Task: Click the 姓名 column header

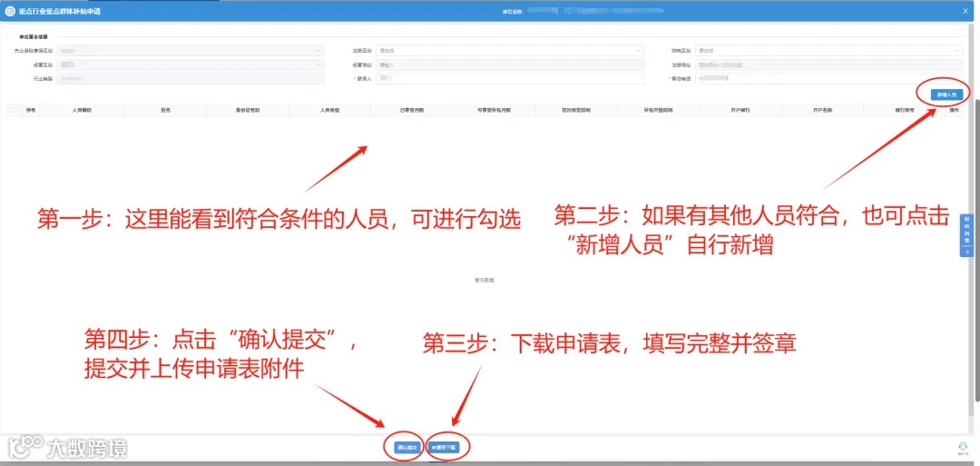Action: tap(166, 110)
